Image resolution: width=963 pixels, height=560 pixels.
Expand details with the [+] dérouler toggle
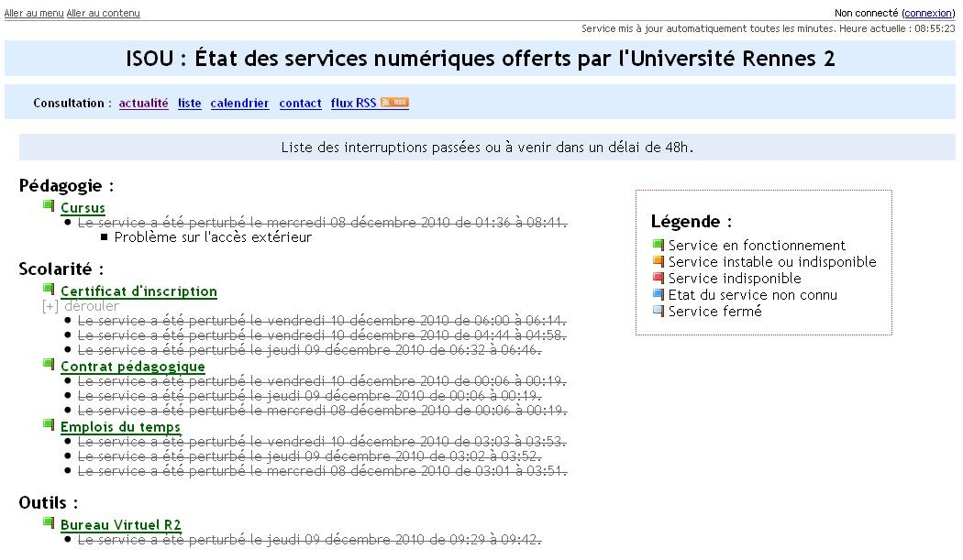point(68,306)
